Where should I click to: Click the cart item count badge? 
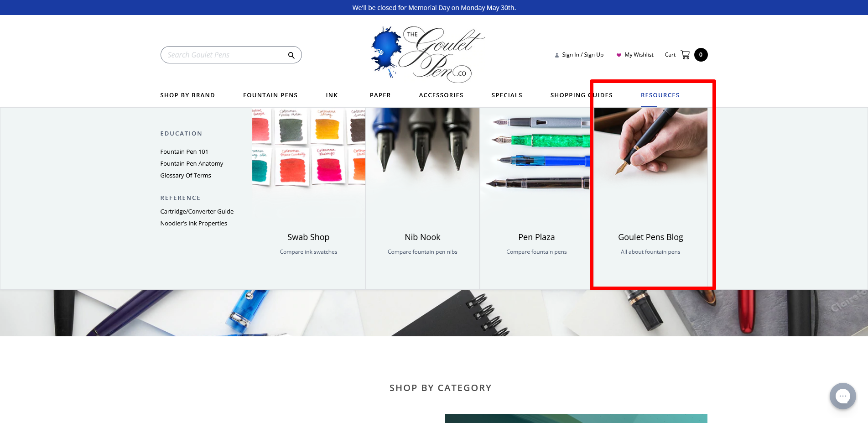[x=701, y=55]
